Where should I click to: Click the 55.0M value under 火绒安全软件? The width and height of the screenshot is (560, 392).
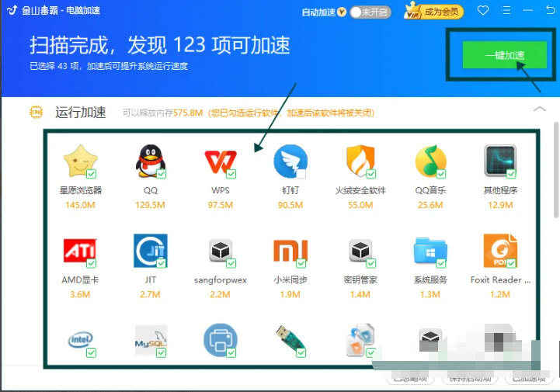[360, 205]
